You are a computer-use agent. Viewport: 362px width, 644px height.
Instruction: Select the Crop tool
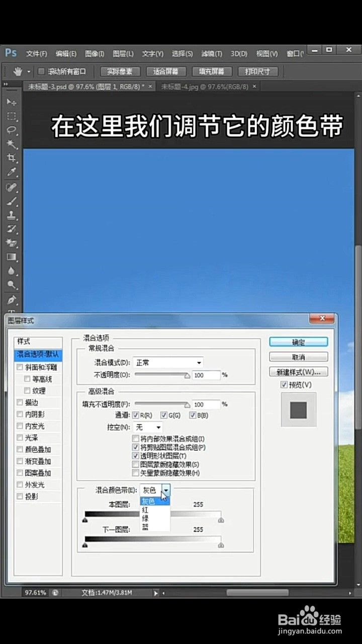[x=11, y=158]
